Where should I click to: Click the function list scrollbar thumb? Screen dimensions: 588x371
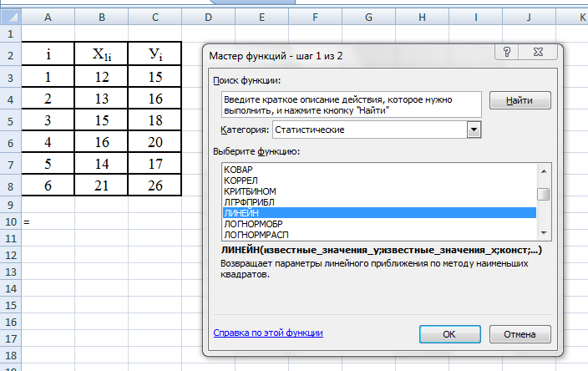click(x=544, y=195)
